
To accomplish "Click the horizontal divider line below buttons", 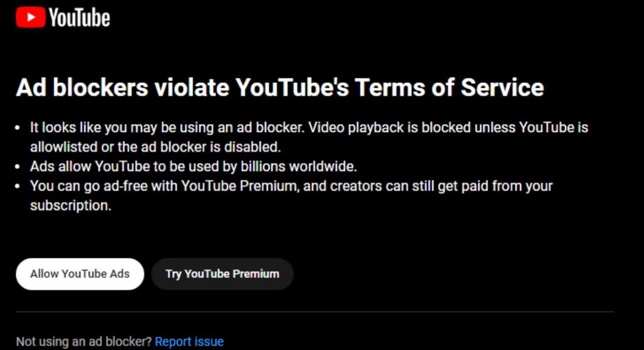I will pyautogui.click(x=315, y=312).
